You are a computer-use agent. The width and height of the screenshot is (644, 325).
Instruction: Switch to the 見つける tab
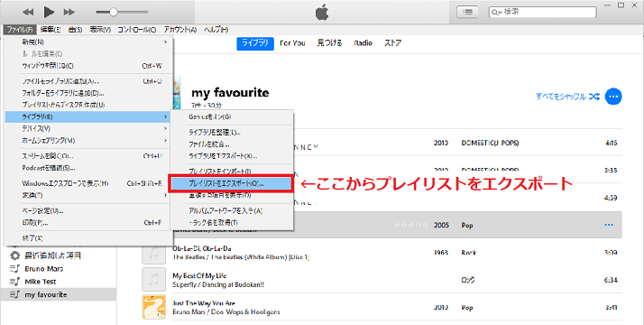click(329, 43)
